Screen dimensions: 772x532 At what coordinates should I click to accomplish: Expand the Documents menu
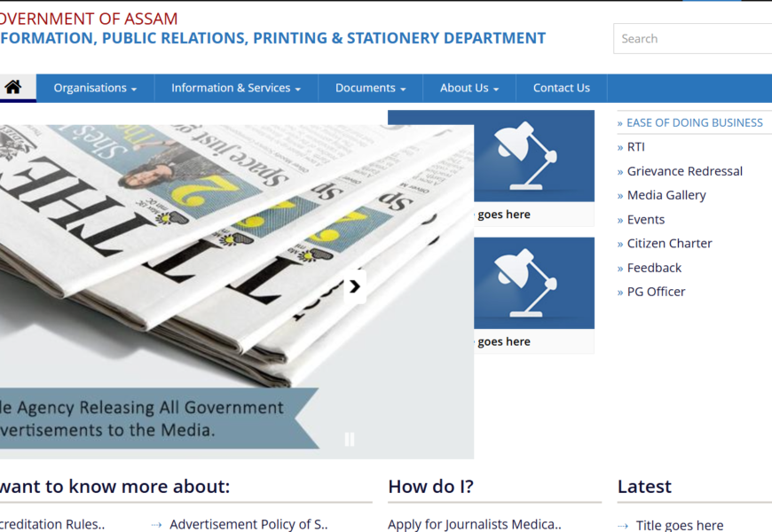click(x=370, y=88)
